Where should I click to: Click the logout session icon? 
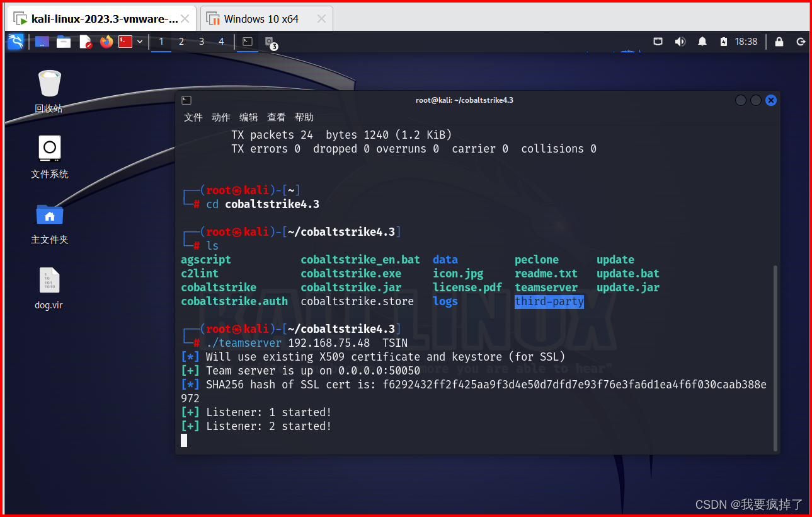(x=801, y=42)
